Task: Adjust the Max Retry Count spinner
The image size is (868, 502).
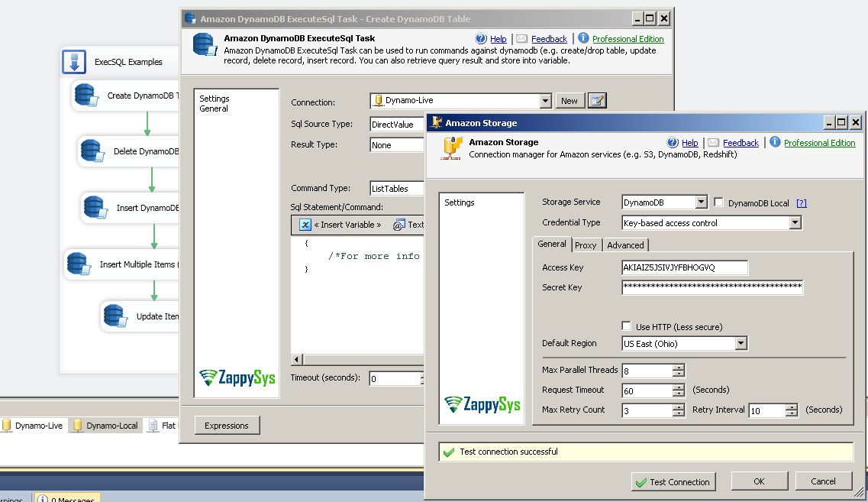Action: (x=678, y=410)
